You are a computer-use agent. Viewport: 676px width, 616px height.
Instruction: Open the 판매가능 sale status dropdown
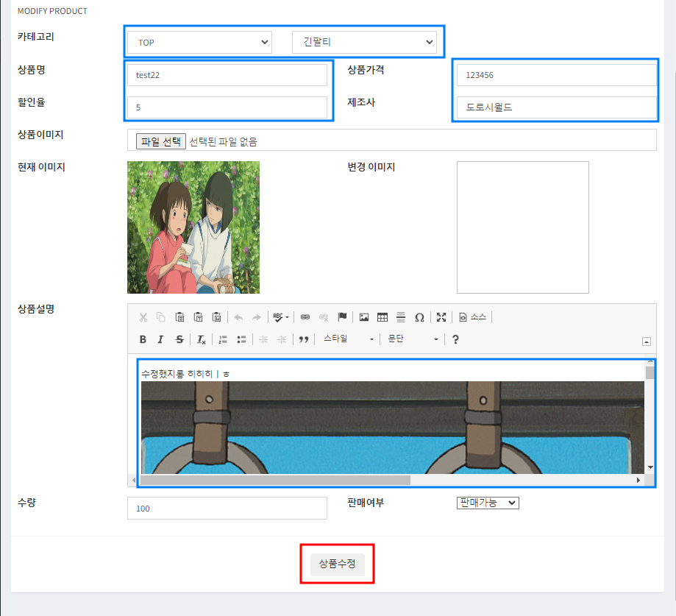pyautogui.click(x=488, y=503)
